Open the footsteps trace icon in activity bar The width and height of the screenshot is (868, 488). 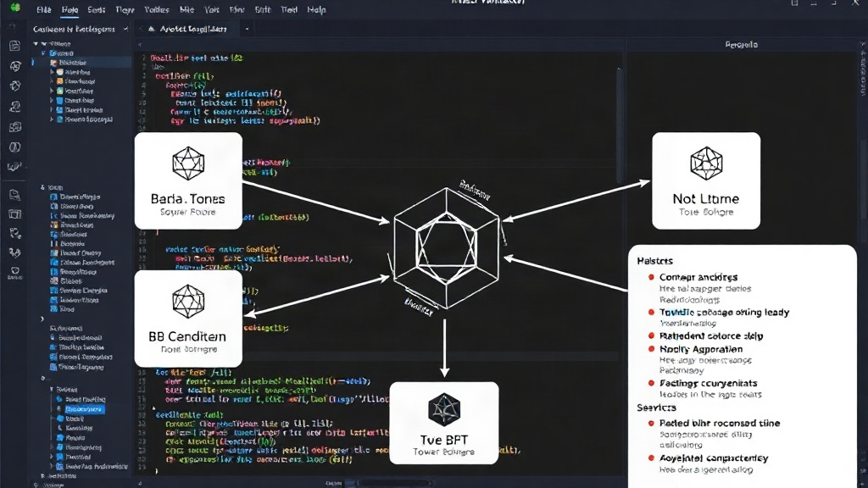15,234
